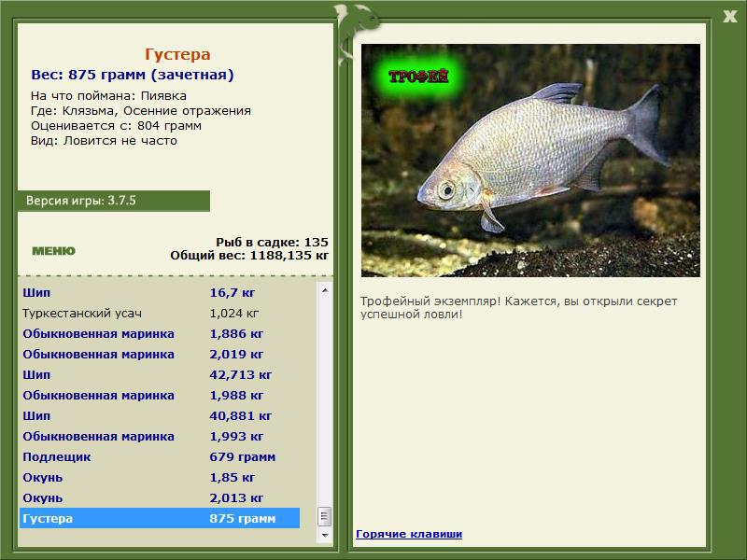Select the Шип 40,881 кг row
This screenshot has height=560, width=747.
click(x=160, y=415)
